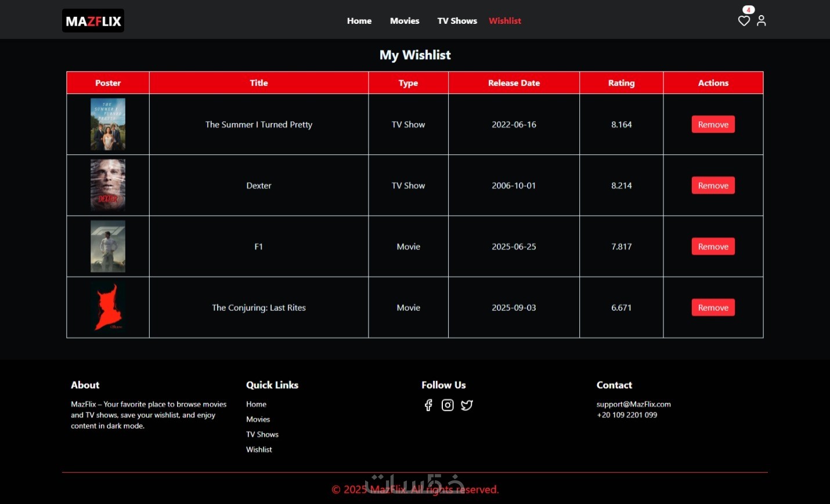Open The Conjuring: Last Rites poster
The width and height of the screenshot is (830, 504).
(108, 307)
